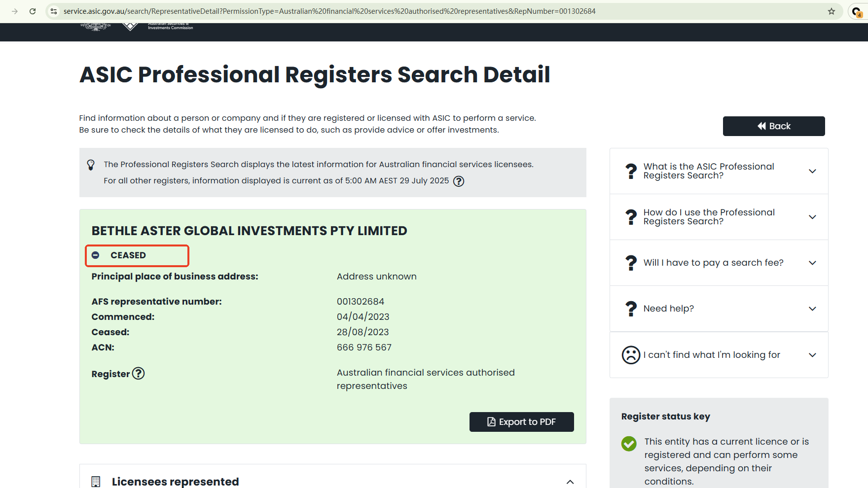Click the browser reload icon
This screenshot has width=868, height=488.
click(33, 11)
